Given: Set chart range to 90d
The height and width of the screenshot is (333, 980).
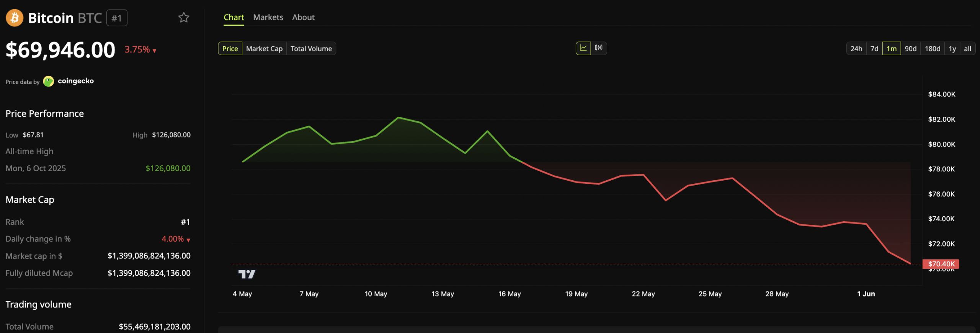Looking at the screenshot, I should (911, 49).
